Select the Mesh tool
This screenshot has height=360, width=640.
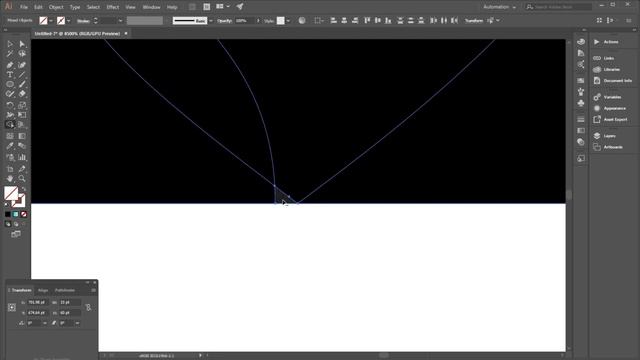pos(10,136)
